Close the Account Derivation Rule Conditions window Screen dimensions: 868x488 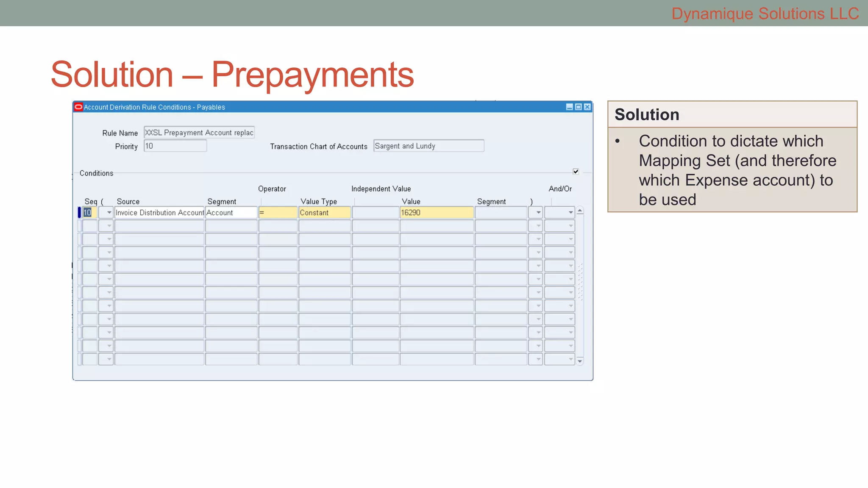(x=587, y=107)
